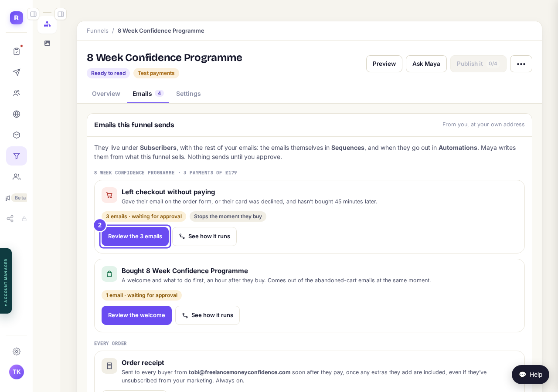Expand the Account Manager side tab
This screenshot has height=392, width=558.
tap(6, 281)
